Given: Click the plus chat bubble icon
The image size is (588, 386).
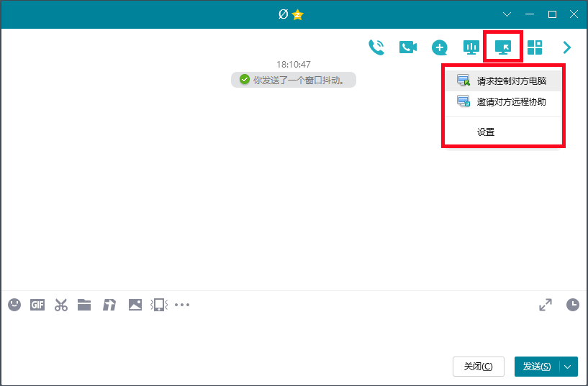Looking at the screenshot, I should 440,47.
